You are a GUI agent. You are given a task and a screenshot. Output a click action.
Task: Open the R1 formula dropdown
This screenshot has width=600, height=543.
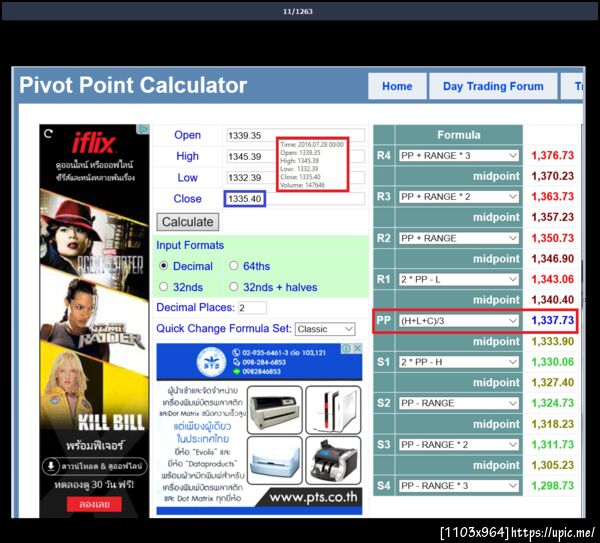click(458, 279)
